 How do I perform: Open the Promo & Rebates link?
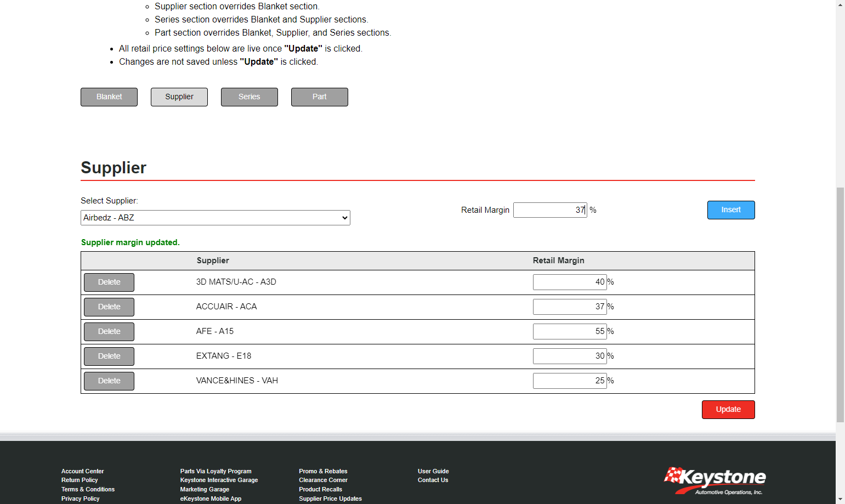[323, 471]
